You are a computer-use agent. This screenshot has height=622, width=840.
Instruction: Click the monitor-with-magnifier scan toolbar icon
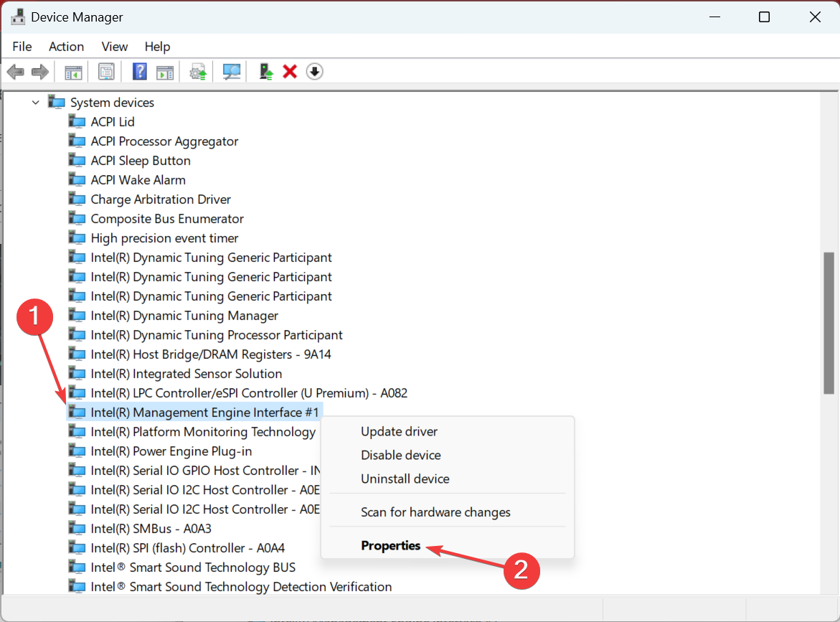pos(232,72)
